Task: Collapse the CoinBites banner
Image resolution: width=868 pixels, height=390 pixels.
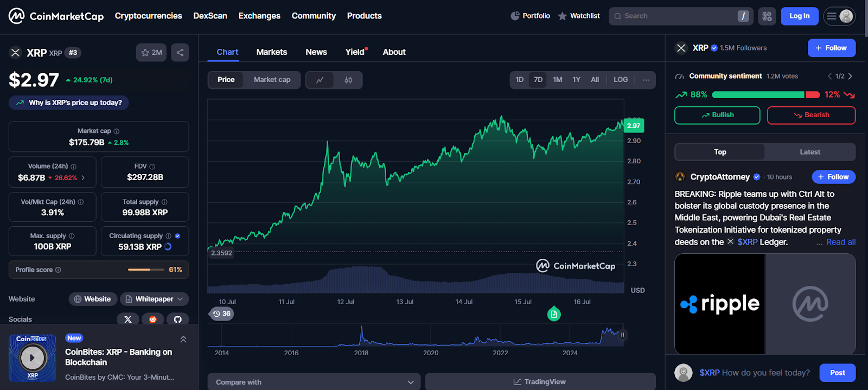Action: [183, 339]
